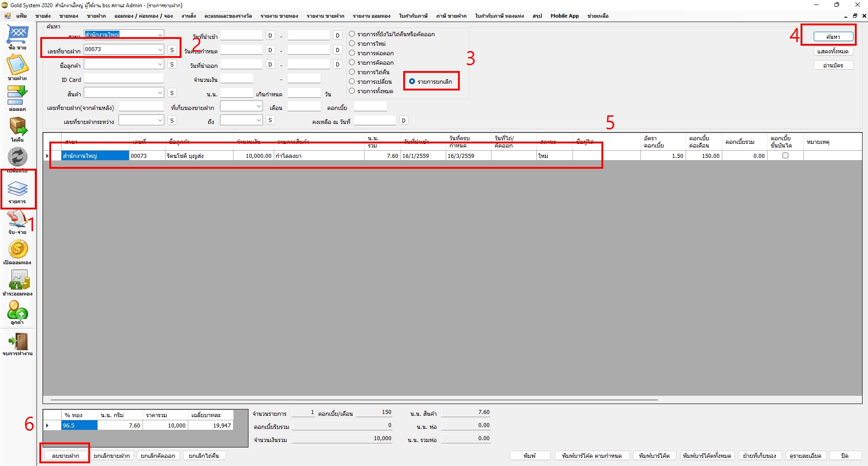This screenshot has height=466, width=868.
Task: Tick the ดอกเบี้ยขั้นบันได checkbox in row
Action: pyautogui.click(x=785, y=156)
